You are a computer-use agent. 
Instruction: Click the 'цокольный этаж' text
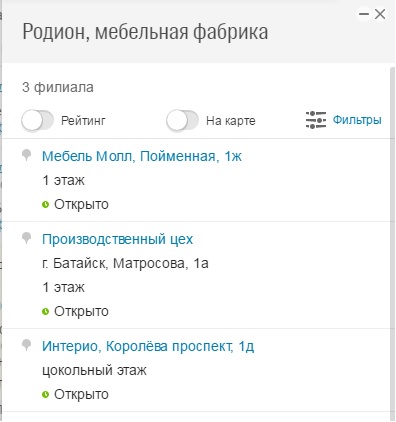pyautogui.click(x=94, y=370)
